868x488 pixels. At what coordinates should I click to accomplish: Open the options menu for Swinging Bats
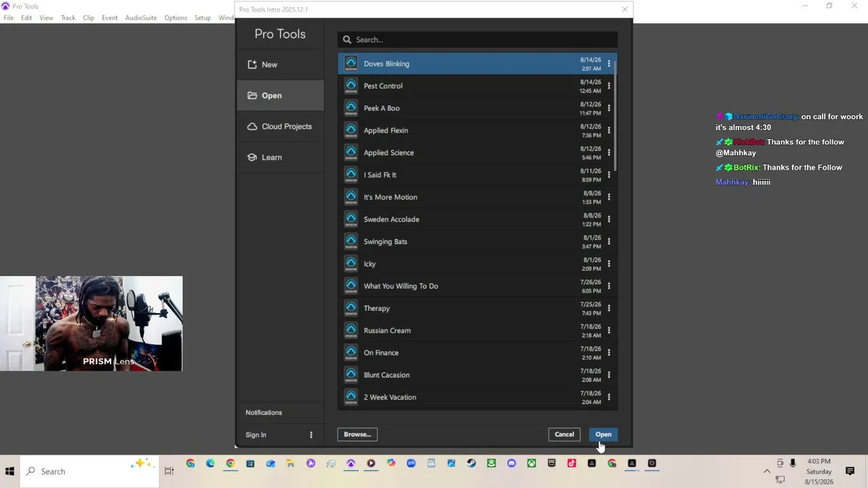(609, 241)
